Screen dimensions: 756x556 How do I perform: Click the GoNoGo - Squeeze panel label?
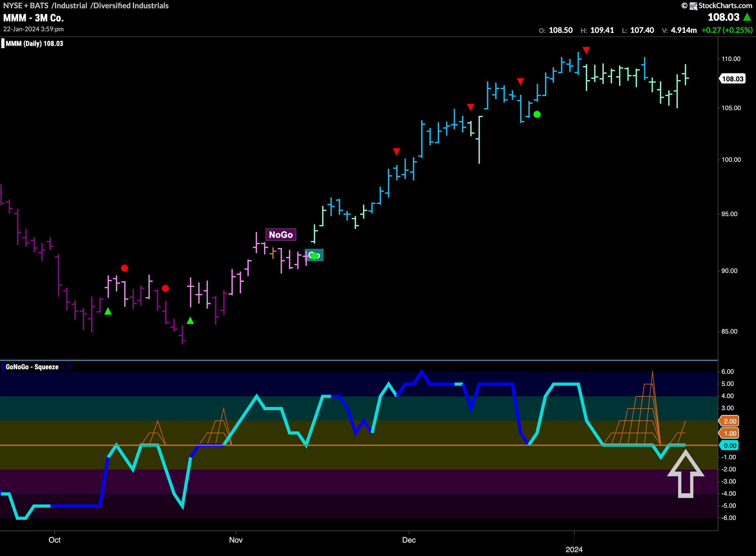coord(32,367)
